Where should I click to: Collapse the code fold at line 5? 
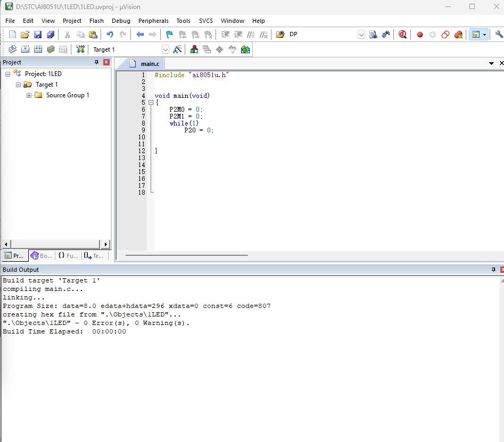point(151,103)
